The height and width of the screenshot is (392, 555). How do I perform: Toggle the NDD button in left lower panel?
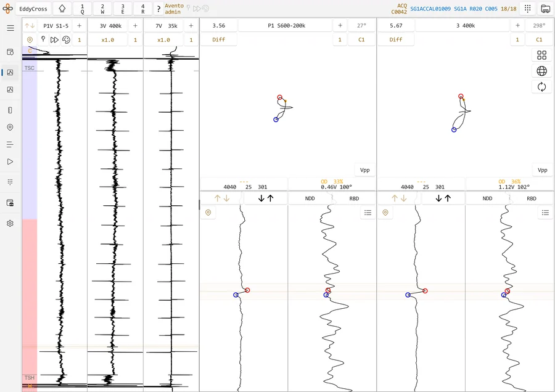pos(310,198)
